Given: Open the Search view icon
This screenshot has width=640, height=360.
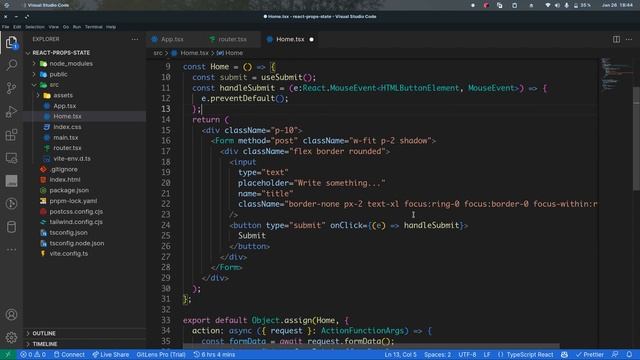Looking at the screenshot, I should tap(11, 65).
